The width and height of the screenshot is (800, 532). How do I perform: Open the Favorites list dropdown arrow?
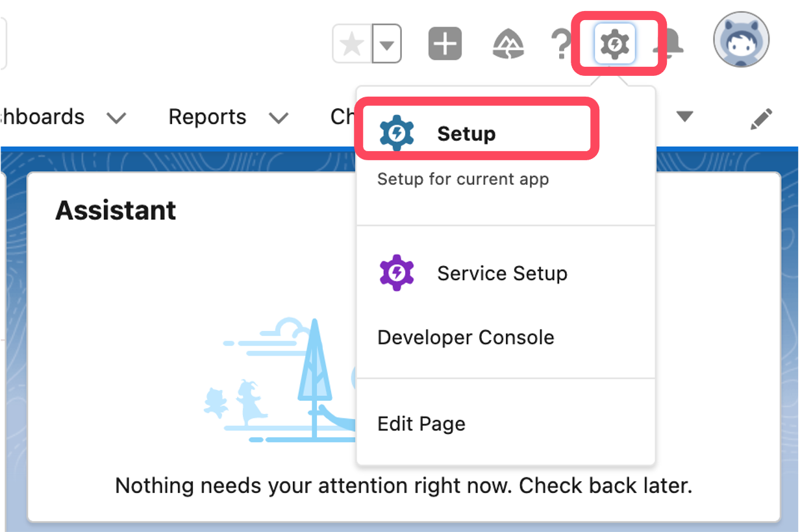coord(387,45)
